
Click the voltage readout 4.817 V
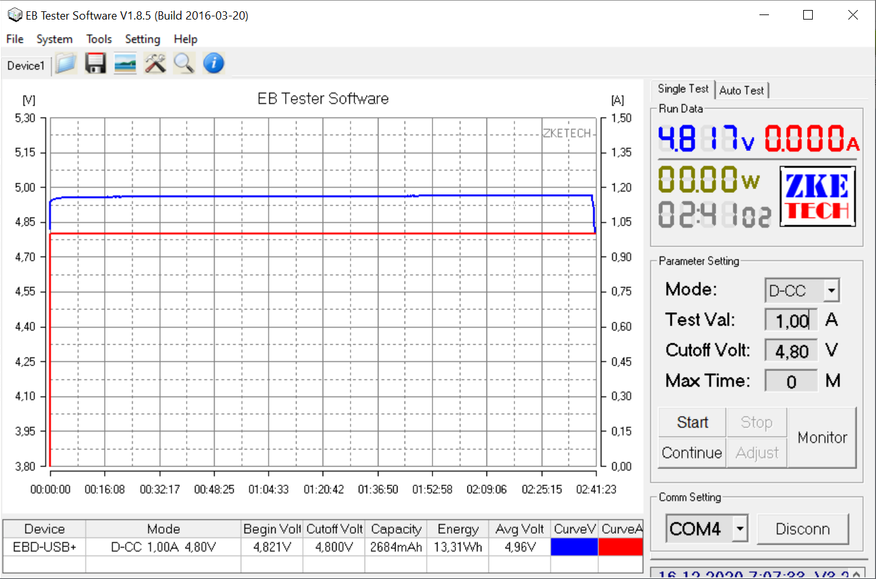click(706, 139)
